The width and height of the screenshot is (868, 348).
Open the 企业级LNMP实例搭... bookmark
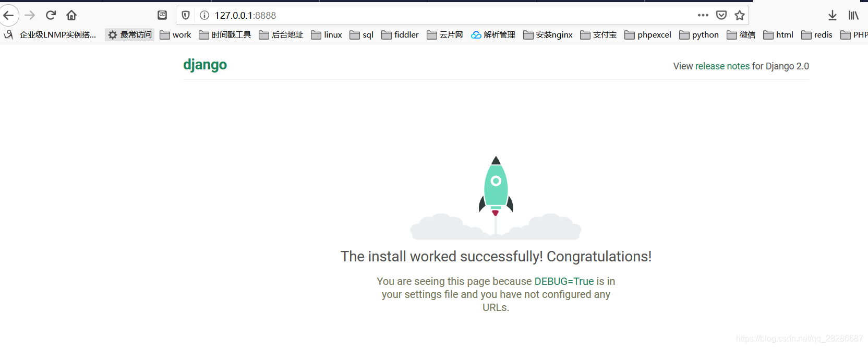(50, 35)
